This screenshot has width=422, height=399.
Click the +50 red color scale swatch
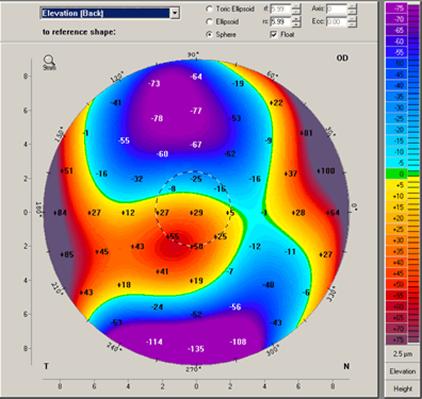coord(396,284)
